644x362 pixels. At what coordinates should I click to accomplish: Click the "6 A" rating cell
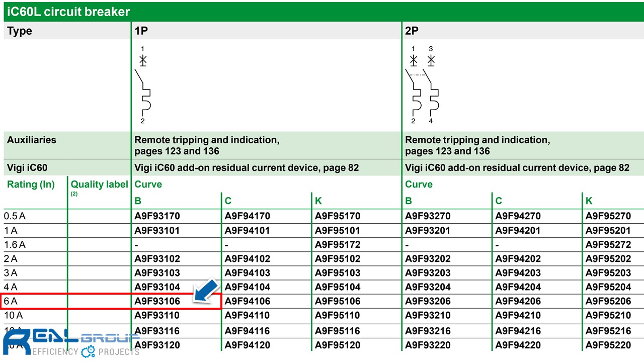[11, 301]
